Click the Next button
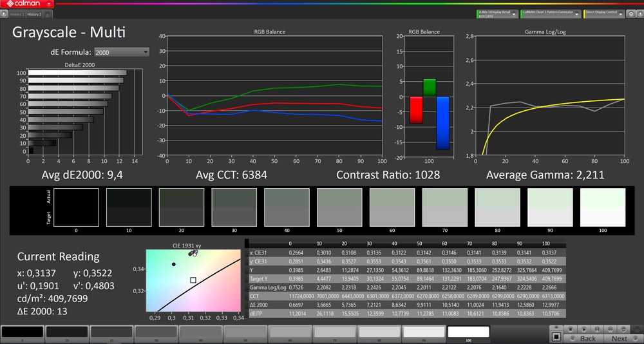 tap(619, 338)
